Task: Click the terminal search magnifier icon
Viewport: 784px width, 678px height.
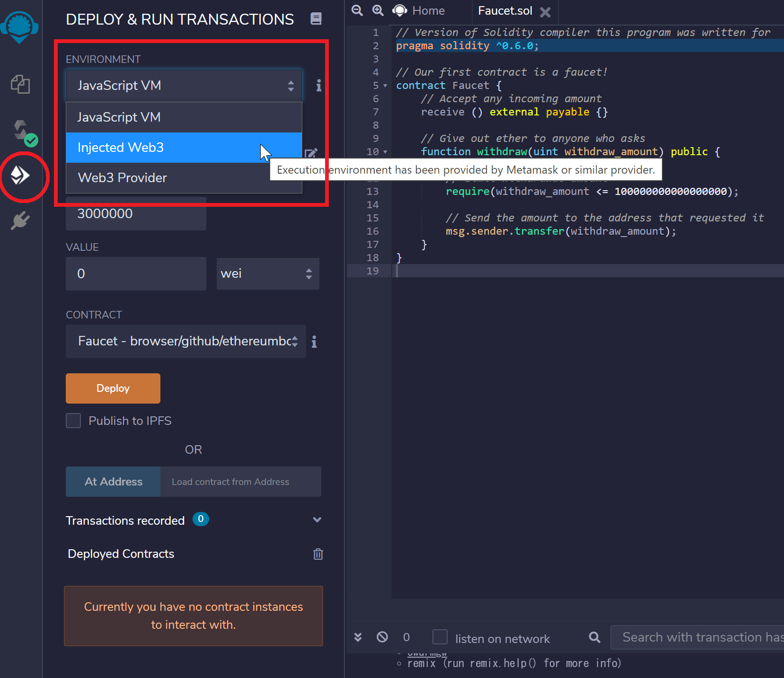Action: 595,637
